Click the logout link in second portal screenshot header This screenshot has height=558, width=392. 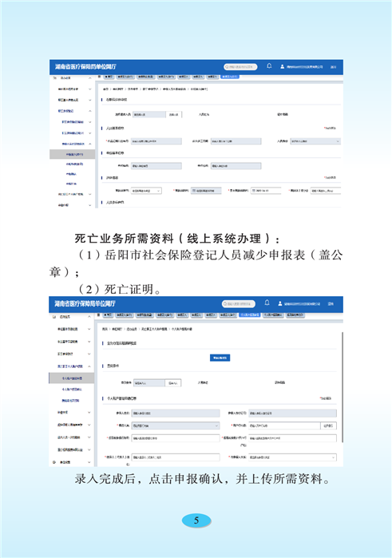[x=331, y=304]
